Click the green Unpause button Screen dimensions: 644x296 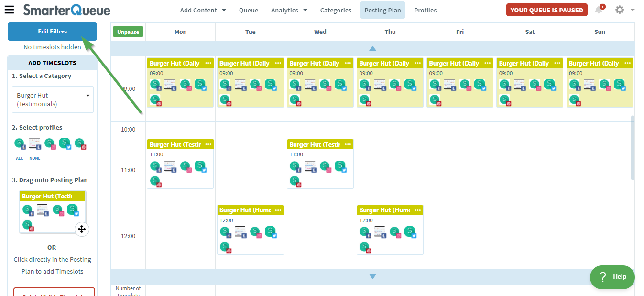pyautogui.click(x=128, y=32)
